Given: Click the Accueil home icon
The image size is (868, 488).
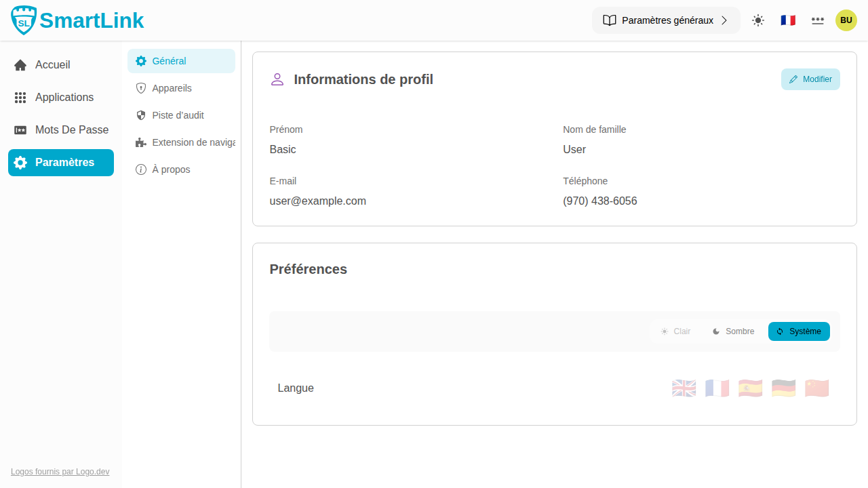Looking at the screenshot, I should point(20,64).
